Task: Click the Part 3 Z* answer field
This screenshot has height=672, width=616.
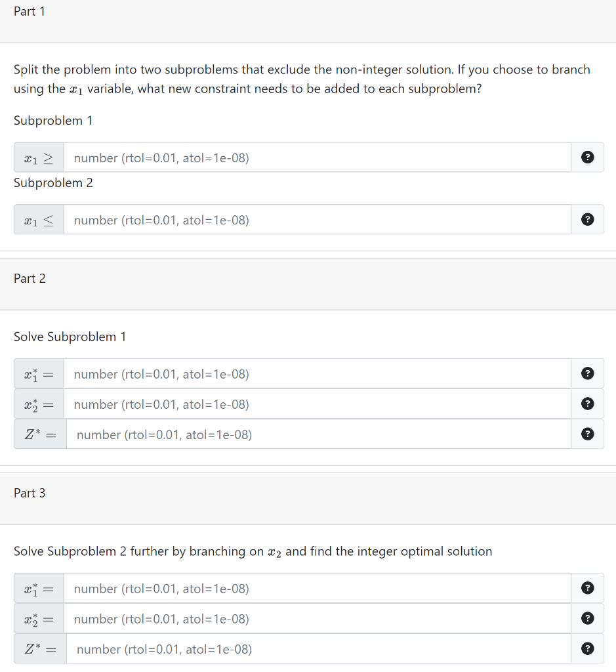Action: 319,648
